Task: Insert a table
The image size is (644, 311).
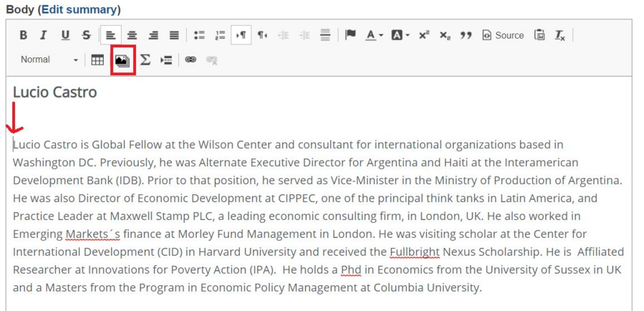Action: (98, 60)
